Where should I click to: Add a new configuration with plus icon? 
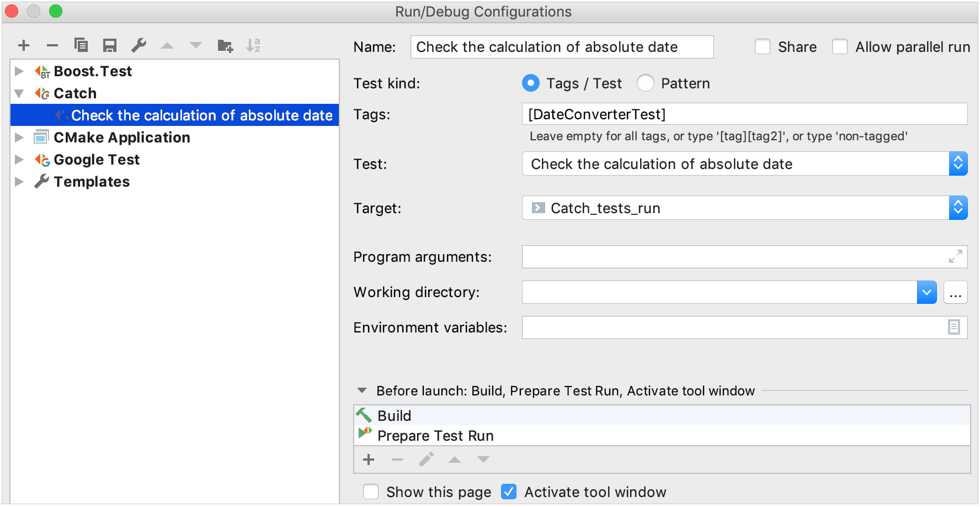tap(24, 45)
